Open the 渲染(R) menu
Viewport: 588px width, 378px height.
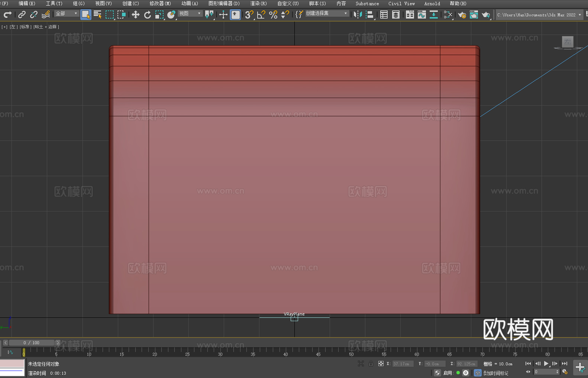[258, 3]
